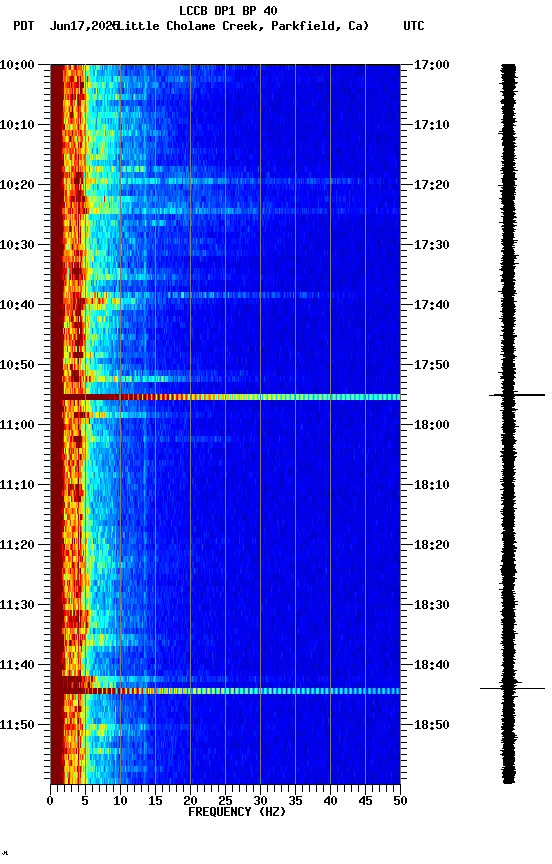
Task: Click the 11:40 PDT time label
Action: click(17, 665)
